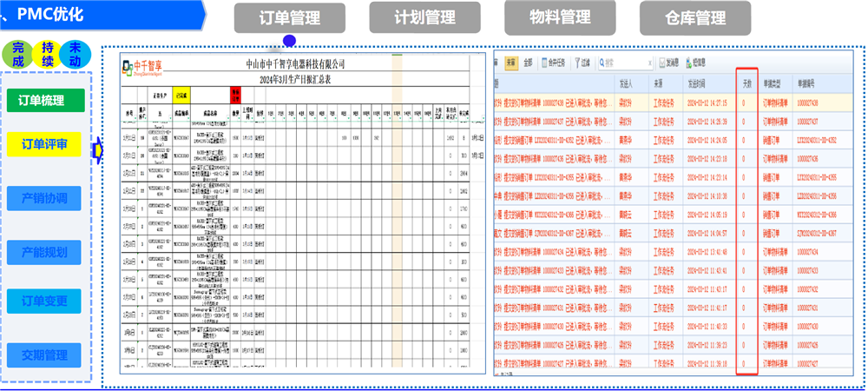Viewport: 868px width, 391px height.
Task: Click inside the task search field
Action: point(626,63)
